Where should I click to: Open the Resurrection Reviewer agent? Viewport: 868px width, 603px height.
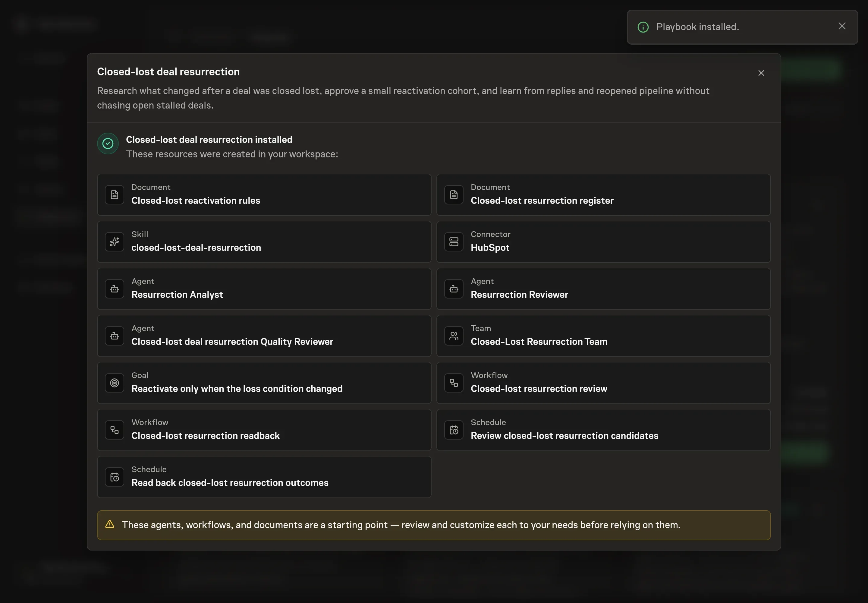click(603, 289)
